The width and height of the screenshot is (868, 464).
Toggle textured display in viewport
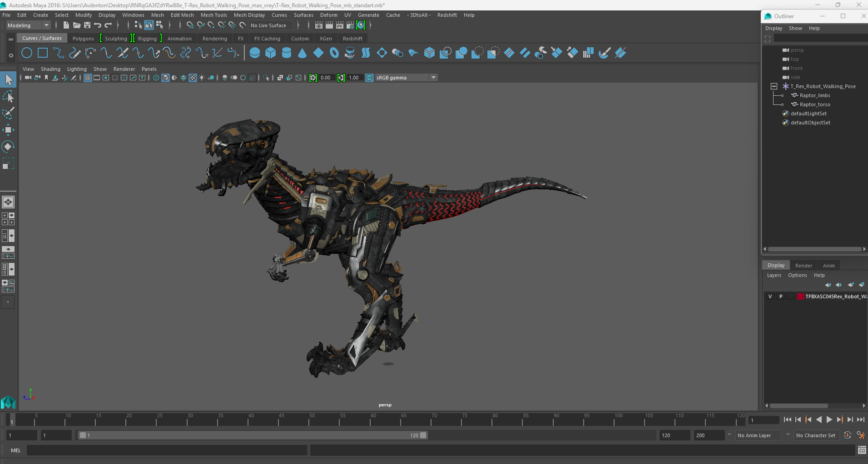[x=193, y=78]
